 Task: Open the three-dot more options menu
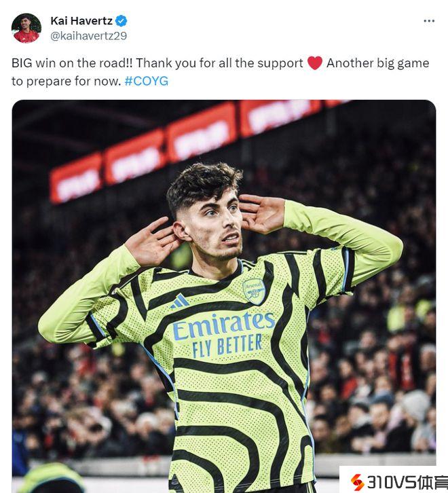pyautogui.click(x=429, y=21)
